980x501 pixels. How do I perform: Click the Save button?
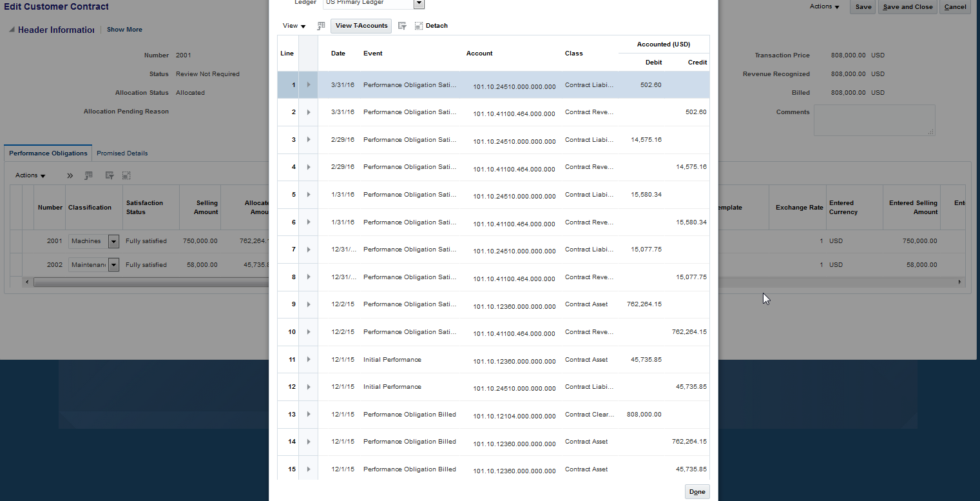pos(863,7)
